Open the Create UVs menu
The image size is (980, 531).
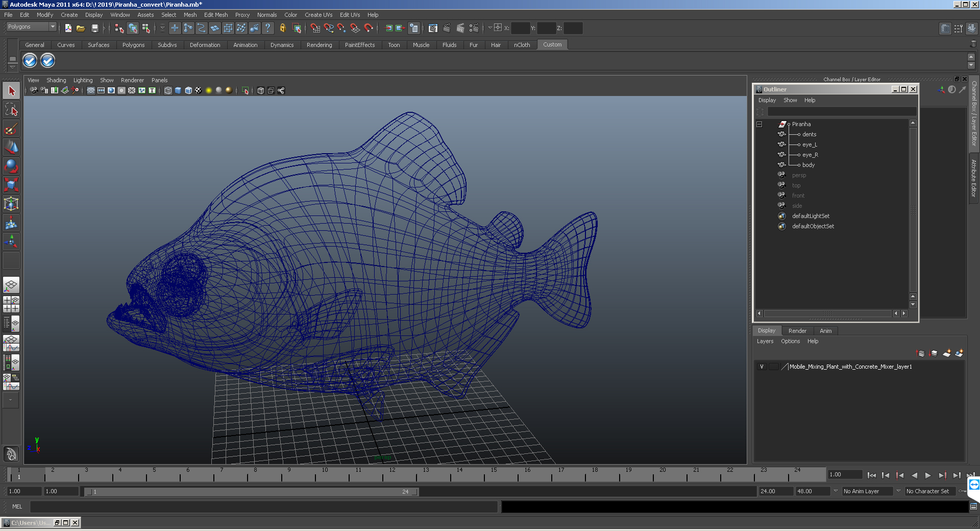318,15
